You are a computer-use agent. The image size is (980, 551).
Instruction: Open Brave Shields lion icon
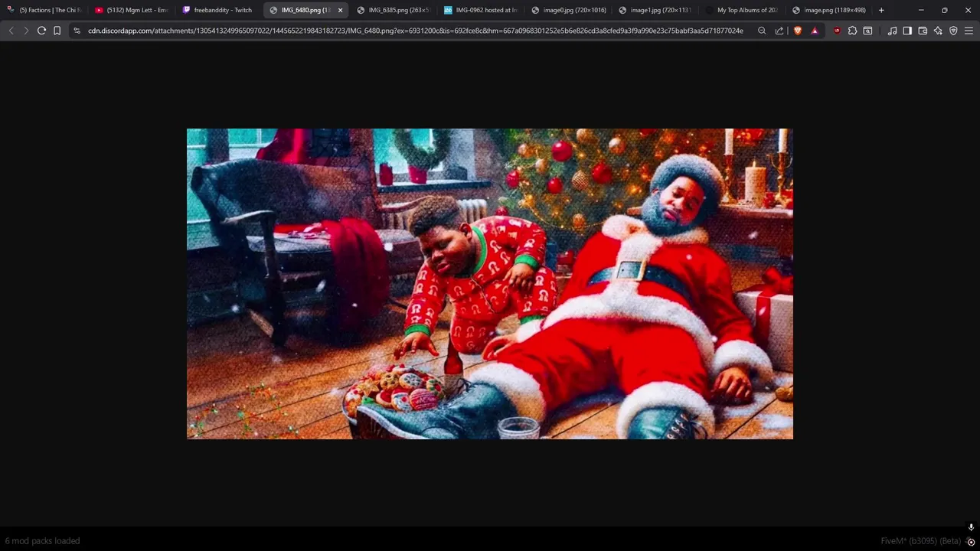(798, 31)
